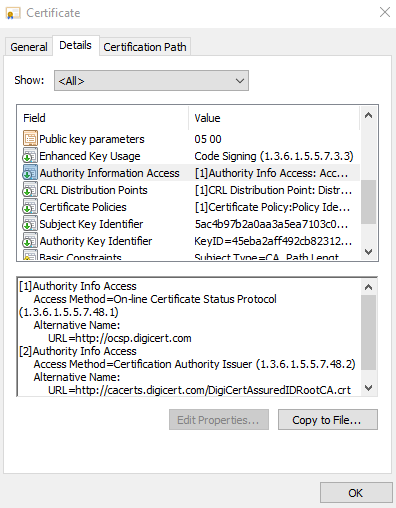
Task: Click the details pane scroll down arrow
Action: [x=368, y=387]
